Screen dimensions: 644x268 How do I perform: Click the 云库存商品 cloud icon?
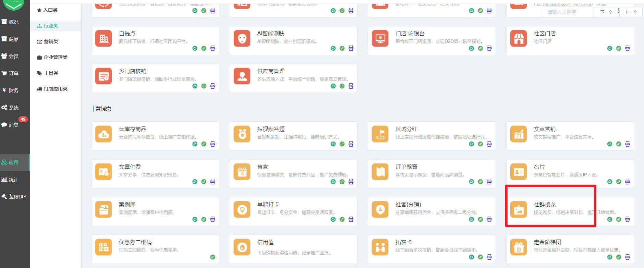click(x=104, y=134)
